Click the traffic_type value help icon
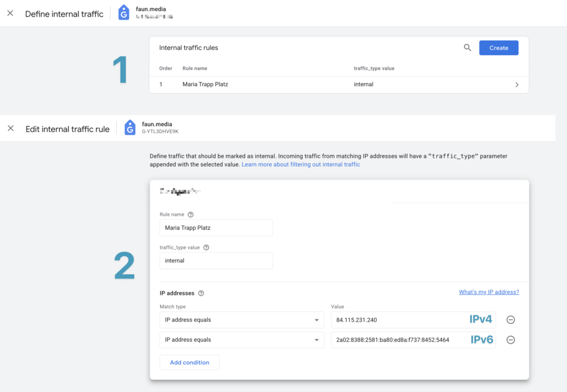The image size is (567, 392). point(206,247)
